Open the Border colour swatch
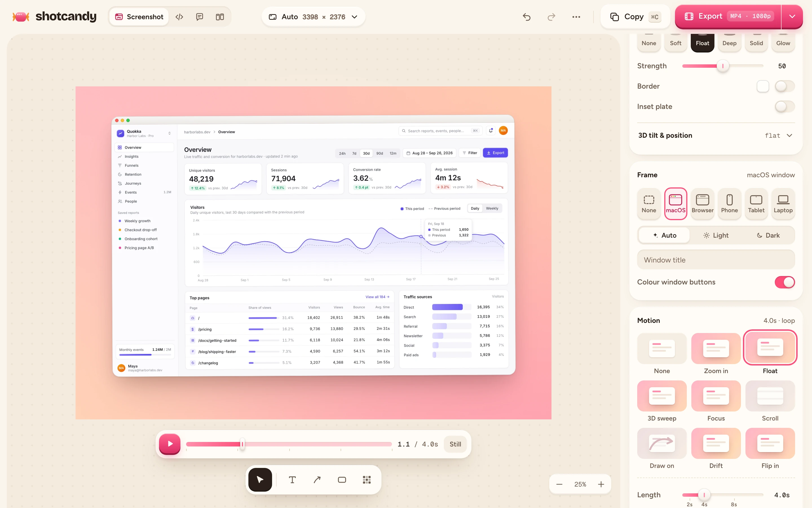812x508 pixels. (763, 86)
